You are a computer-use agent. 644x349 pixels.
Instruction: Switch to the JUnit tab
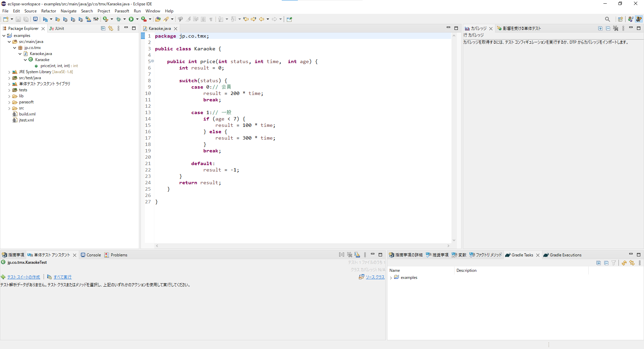[x=57, y=29]
